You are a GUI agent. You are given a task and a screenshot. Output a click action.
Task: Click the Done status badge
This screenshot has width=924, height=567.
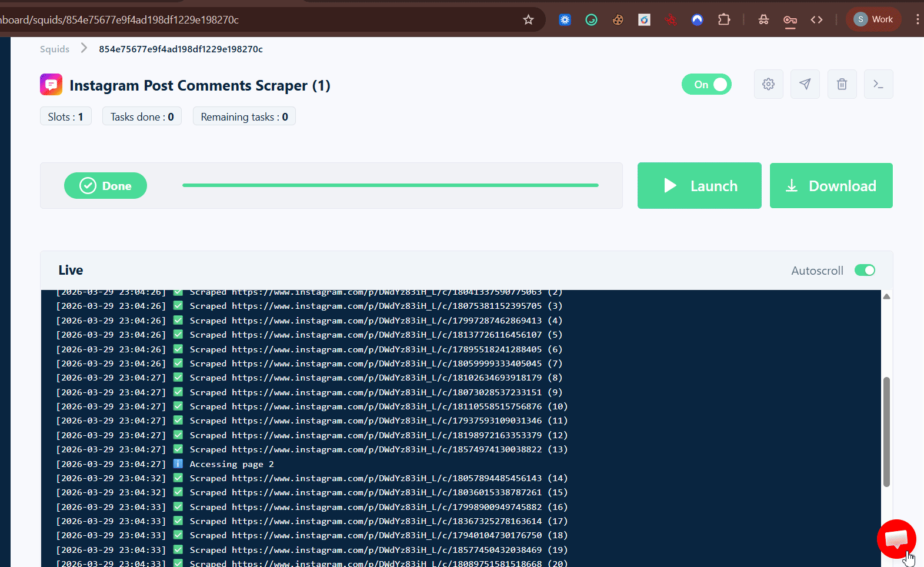tap(105, 186)
